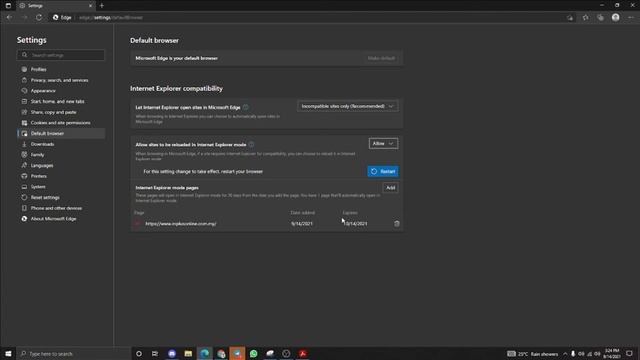Screen dimensions: 640x360
Task: Click the listed IE mode page URL
Action: click(181, 224)
